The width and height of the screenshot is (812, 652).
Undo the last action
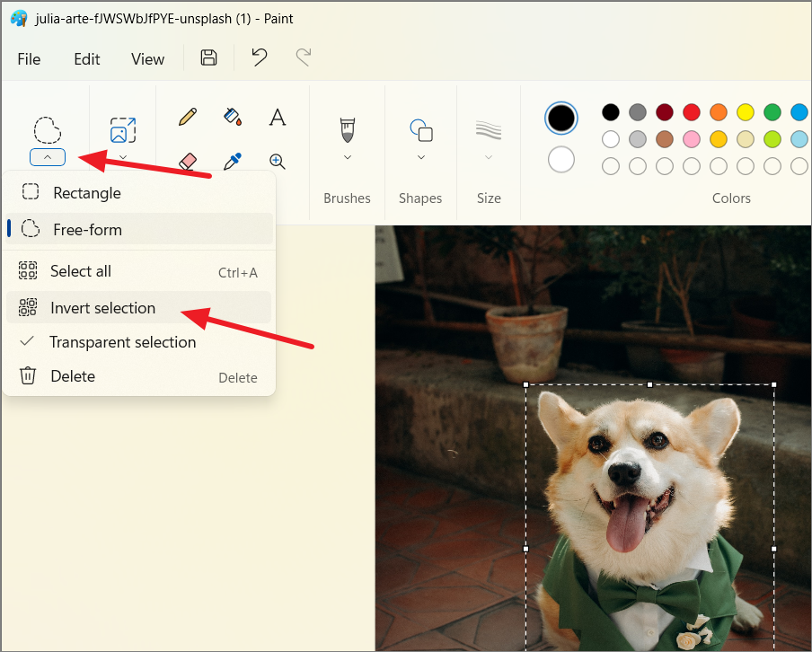click(260, 58)
